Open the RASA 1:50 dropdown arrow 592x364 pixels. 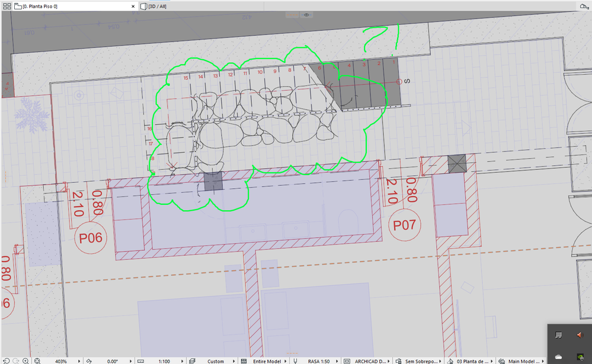[337, 362]
